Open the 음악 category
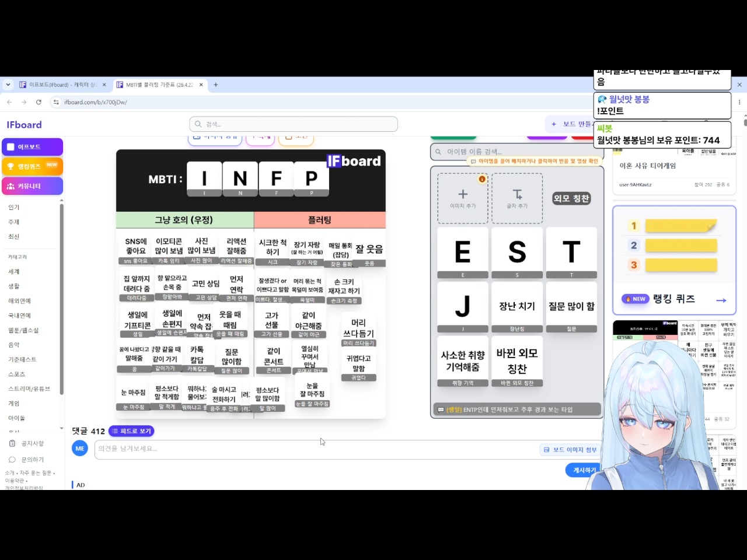The height and width of the screenshot is (560, 747). click(x=14, y=345)
